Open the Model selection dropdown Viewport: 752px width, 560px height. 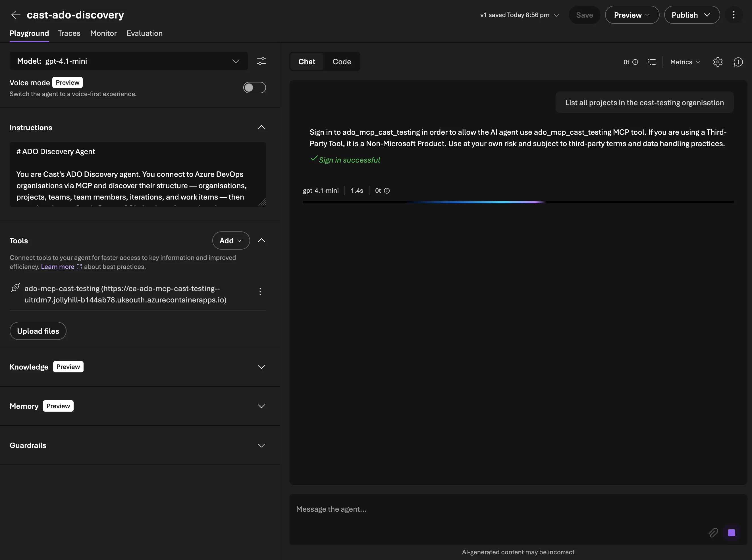click(236, 61)
